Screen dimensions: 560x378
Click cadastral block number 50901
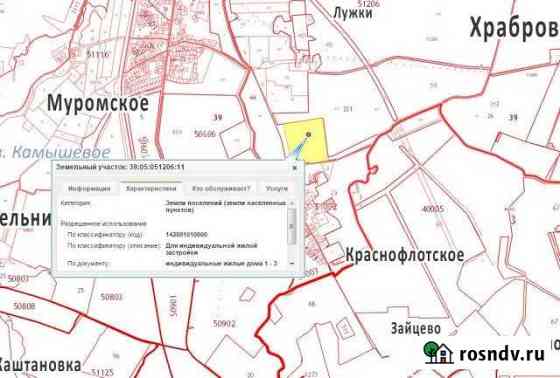click(173, 305)
